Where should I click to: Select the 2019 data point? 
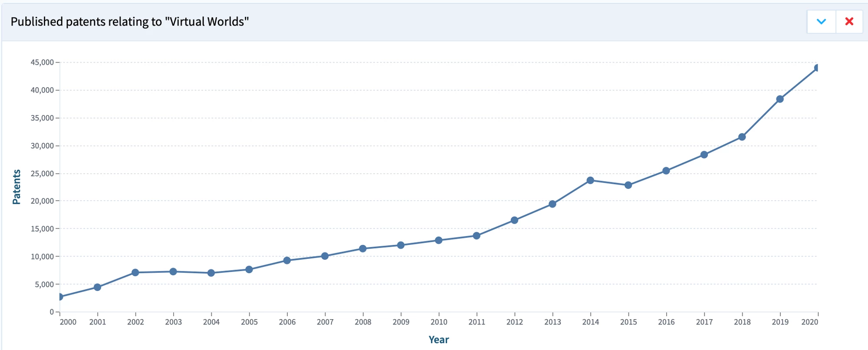coord(780,99)
